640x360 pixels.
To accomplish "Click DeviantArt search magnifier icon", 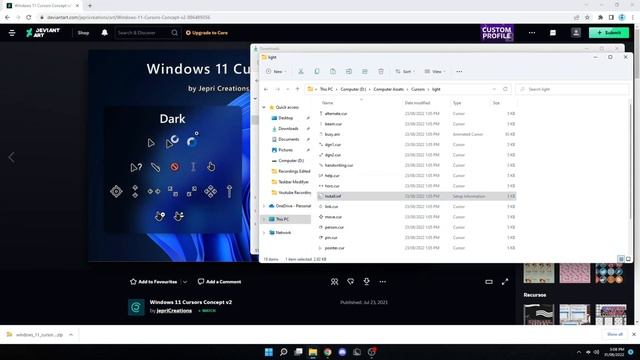I will click(x=175, y=33).
